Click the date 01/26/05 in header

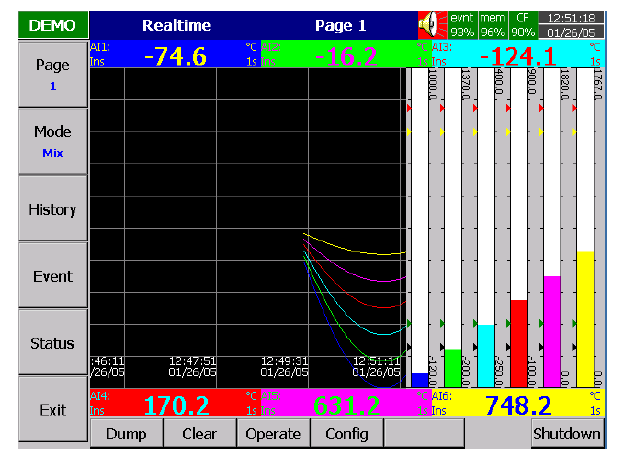coord(571,32)
